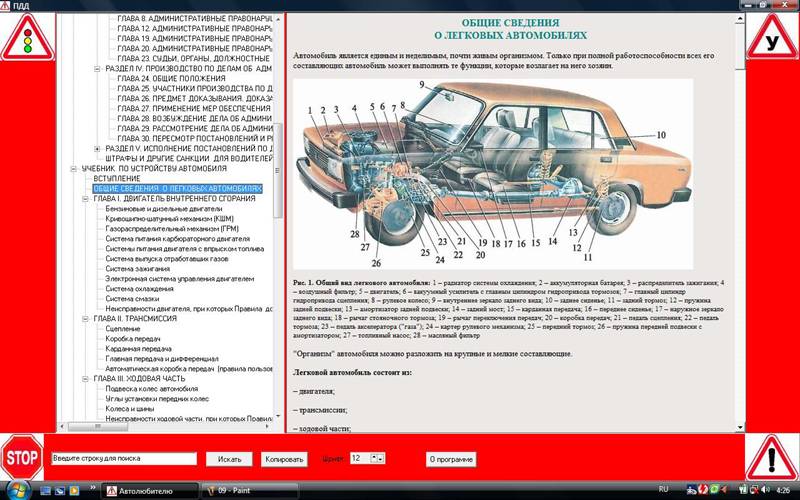Screen dimensions: 800x500
Task: Open Углы установки передних колес topic
Action: [157, 398]
